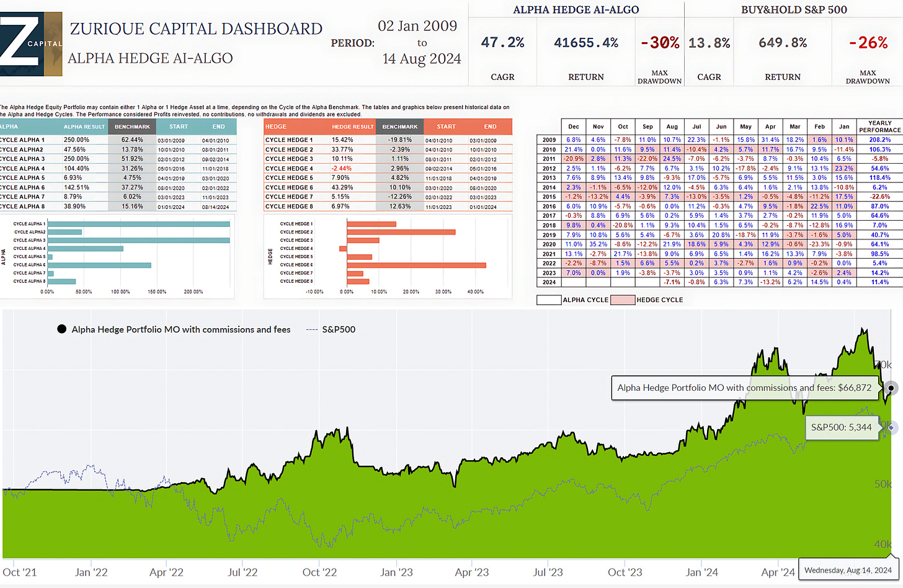Viewport: 903px width, 588px height.
Task: Click the black dot legend marker for Alpha Hedge Portfolio
Action: tap(62, 329)
